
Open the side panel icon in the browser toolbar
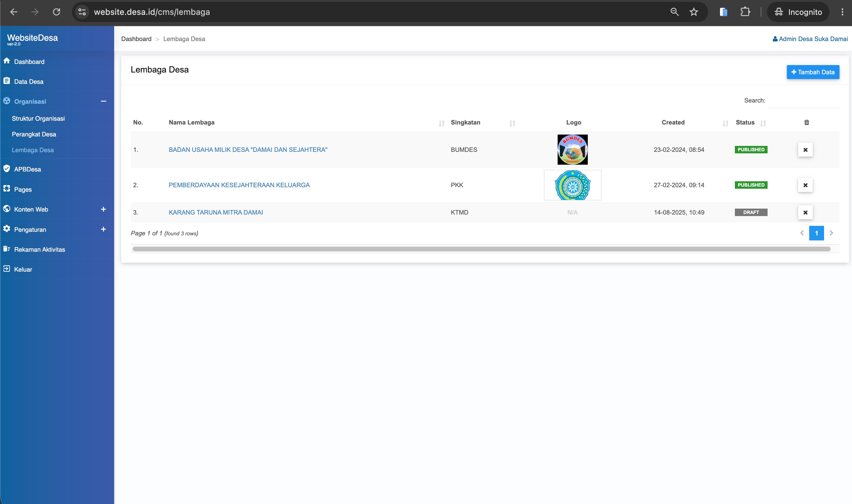pyautogui.click(x=724, y=12)
